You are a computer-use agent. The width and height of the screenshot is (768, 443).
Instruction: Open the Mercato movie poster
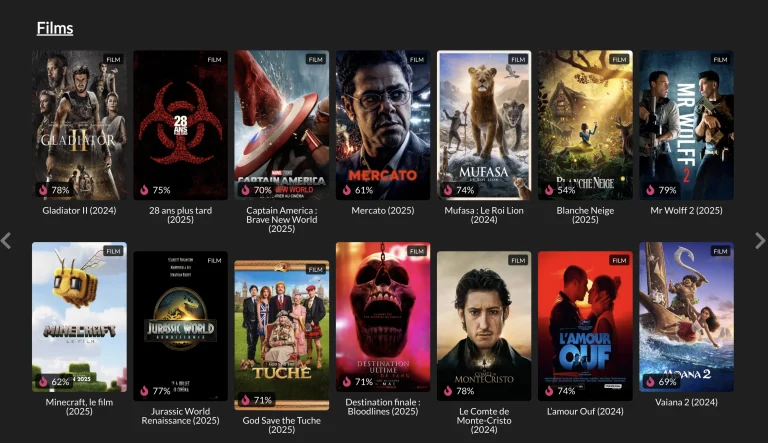(x=383, y=125)
